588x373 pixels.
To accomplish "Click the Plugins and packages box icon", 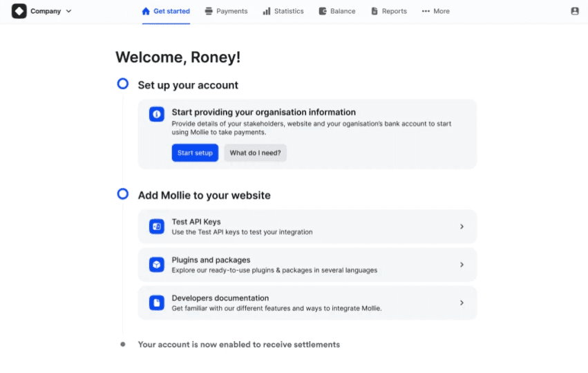I will click(157, 265).
